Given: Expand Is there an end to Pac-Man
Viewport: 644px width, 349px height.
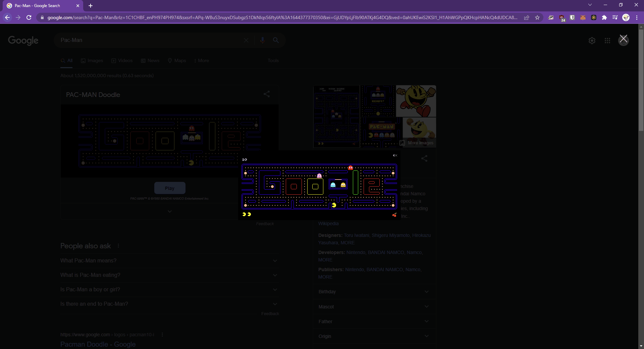Looking at the screenshot, I should [169, 304].
